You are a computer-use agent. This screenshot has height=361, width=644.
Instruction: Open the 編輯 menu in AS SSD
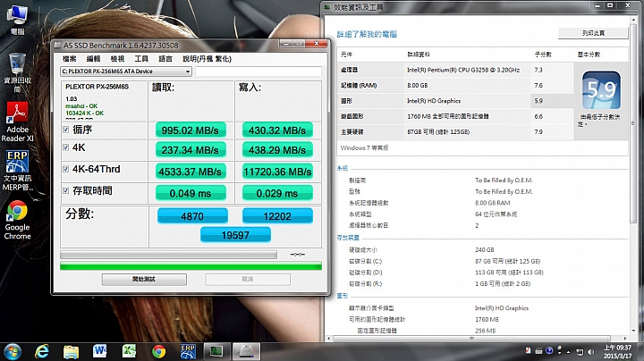pos(93,59)
